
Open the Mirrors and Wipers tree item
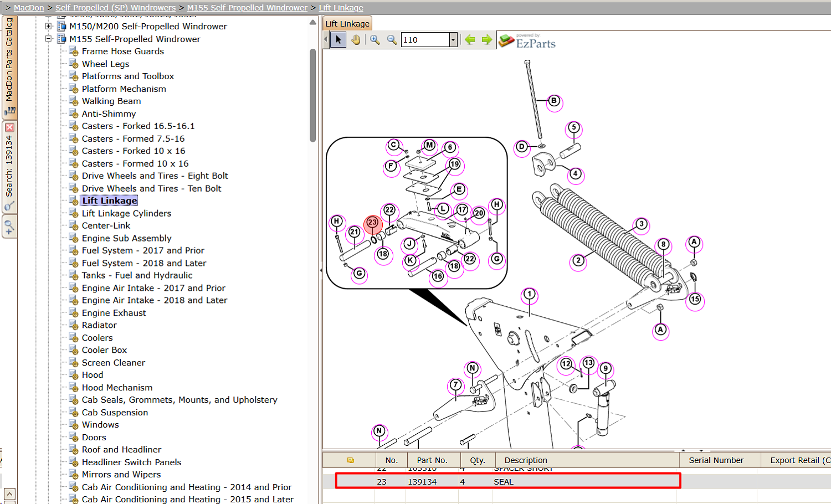(121, 475)
